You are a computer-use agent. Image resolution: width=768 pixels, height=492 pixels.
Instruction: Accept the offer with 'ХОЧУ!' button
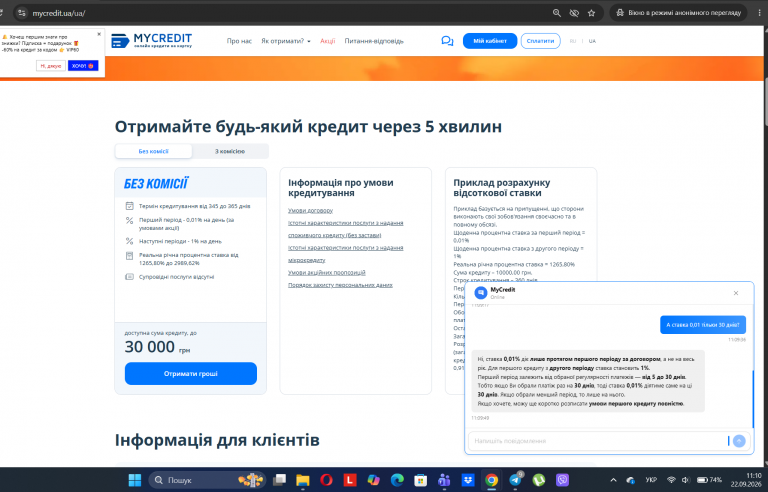pyautogui.click(x=83, y=66)
